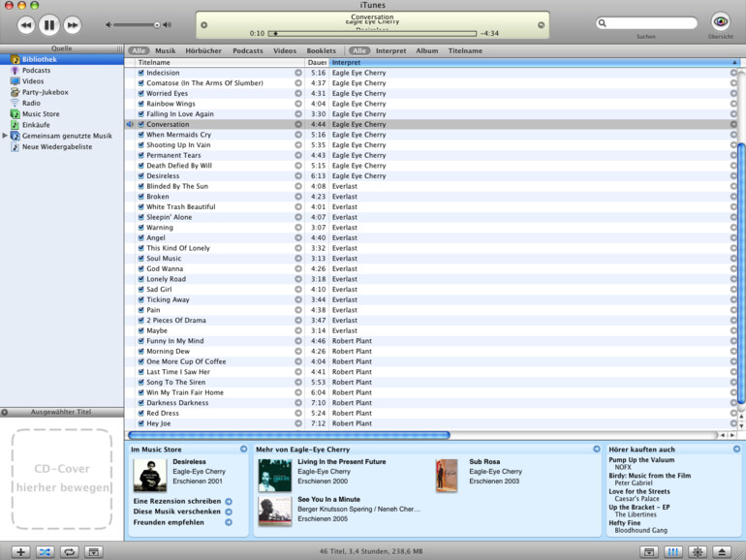The height and width of the screenshot is (560, 746).
Task: Collapse the Ausgewählter Titel artwork panel
Action: [x=4, y=412]
